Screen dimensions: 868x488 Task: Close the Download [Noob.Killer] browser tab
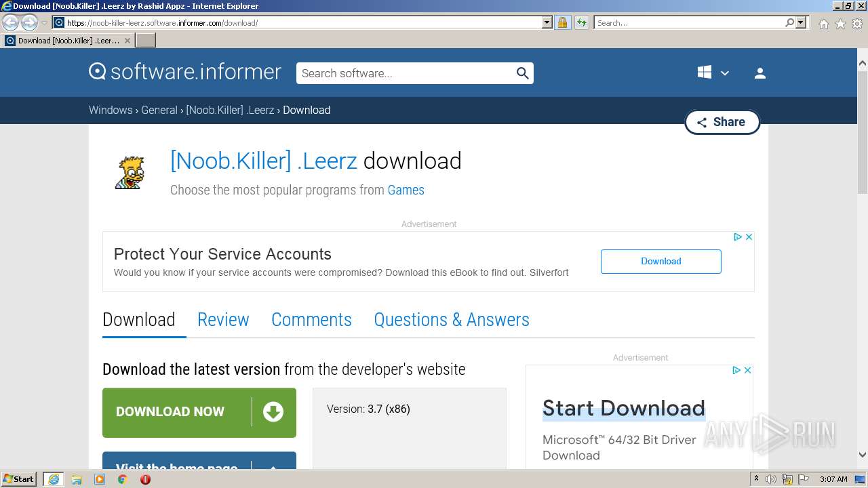click(x=127, y=41)
